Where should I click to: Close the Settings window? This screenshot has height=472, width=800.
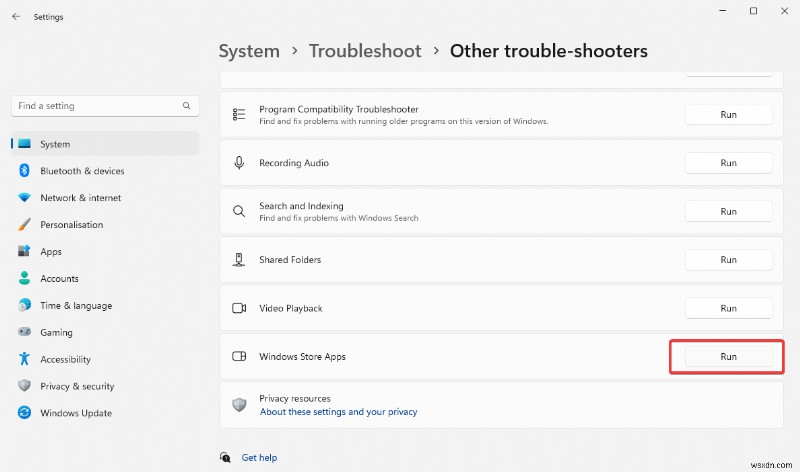click(x=784, y=11)
